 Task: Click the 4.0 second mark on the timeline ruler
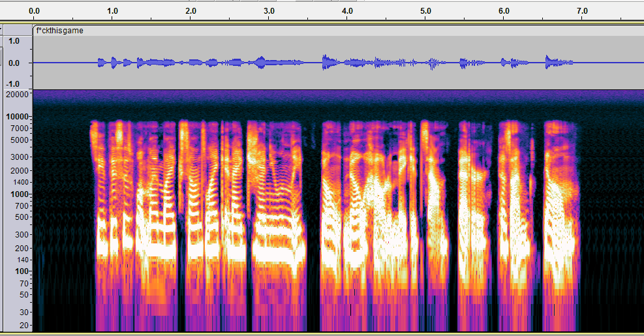point(348,11)
